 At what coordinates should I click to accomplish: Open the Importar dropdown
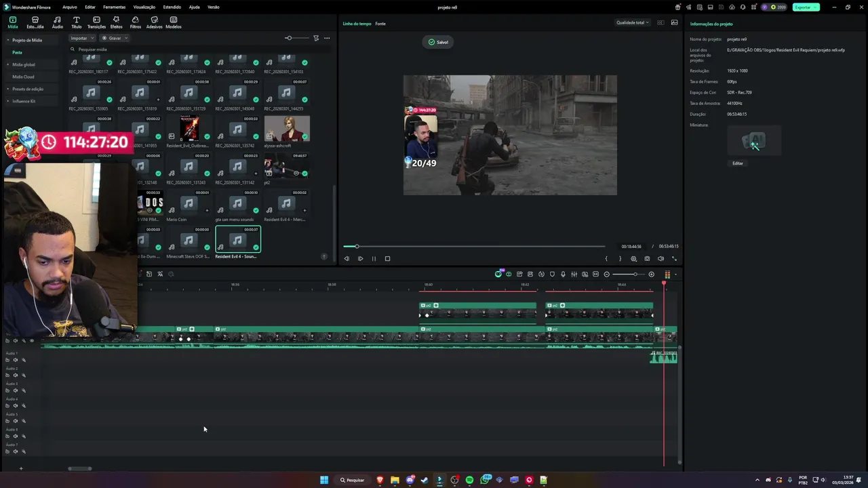click(82, 38)
